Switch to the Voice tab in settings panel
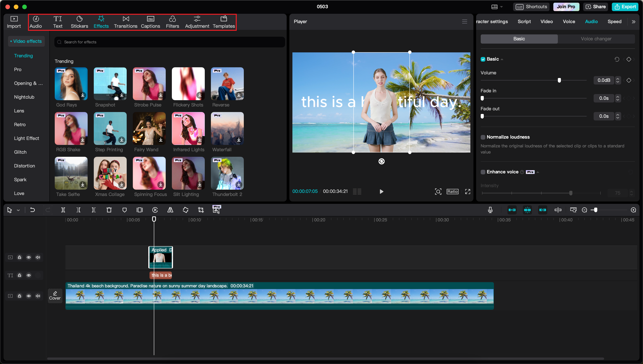 pyautogui.click(x=569, y=21)
